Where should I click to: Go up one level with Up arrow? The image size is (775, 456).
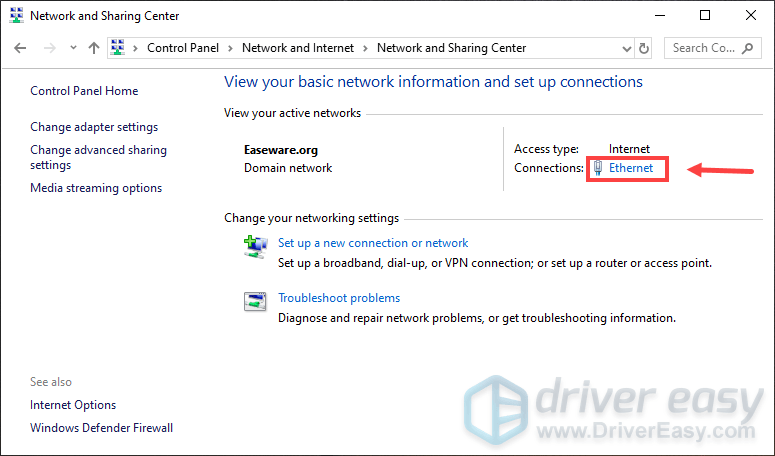(x=93, y=48)
